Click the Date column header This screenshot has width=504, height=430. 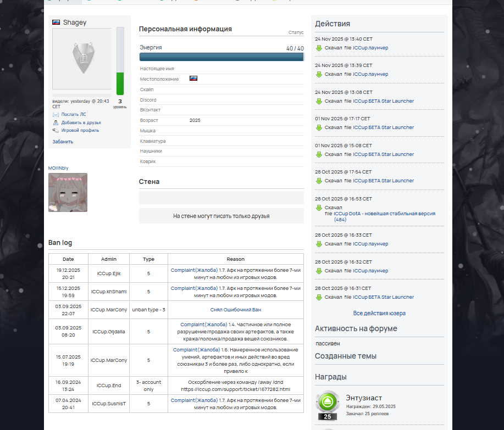pos(68,259)
